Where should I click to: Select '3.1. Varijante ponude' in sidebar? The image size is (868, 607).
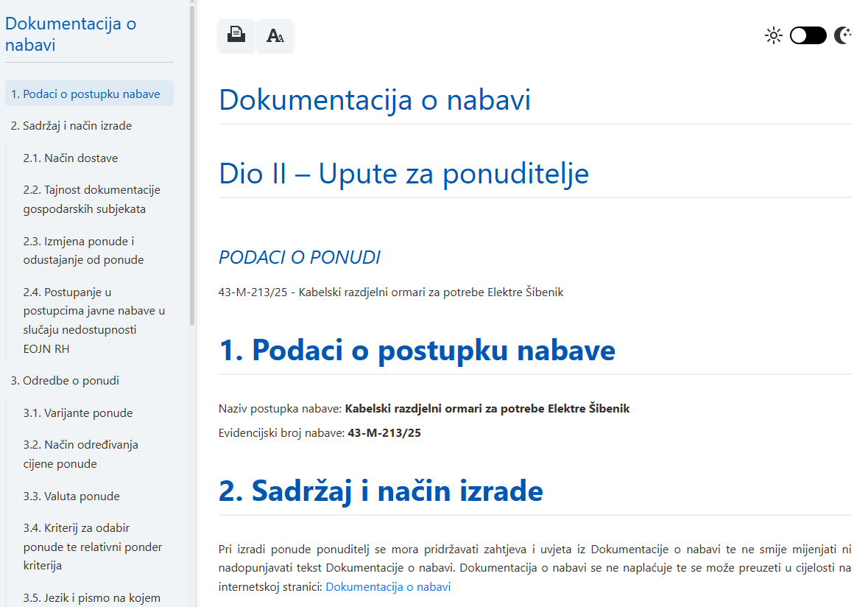pyautogui.click(x=78, y=413)
